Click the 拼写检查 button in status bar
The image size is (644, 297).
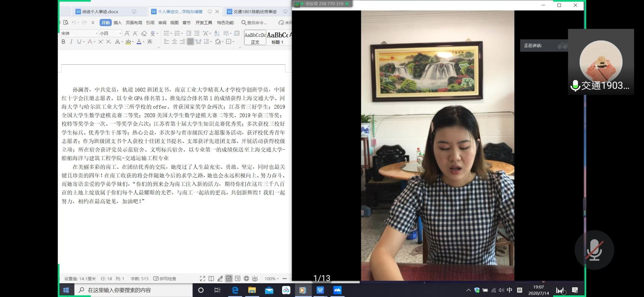pyautogui.click(x=165, y=279)
